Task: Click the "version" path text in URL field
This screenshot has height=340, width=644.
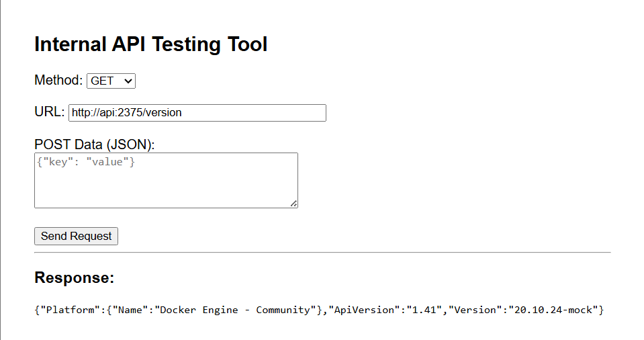Action: [x=163, y=113]
